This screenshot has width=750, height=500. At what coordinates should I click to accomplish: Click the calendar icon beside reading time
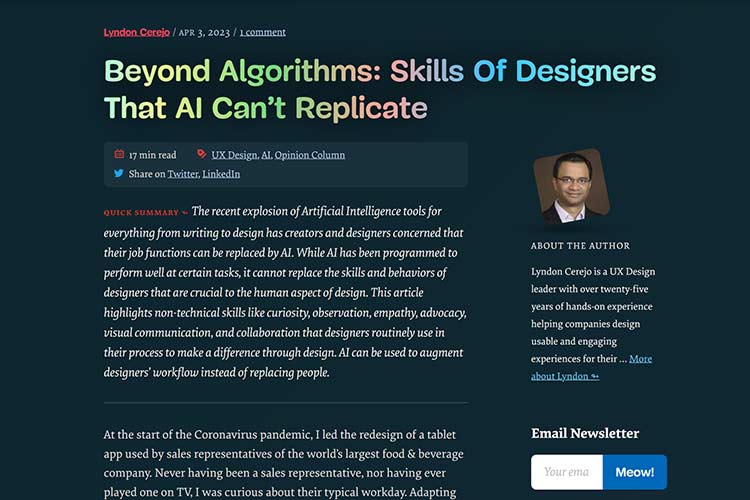point(119,155)
